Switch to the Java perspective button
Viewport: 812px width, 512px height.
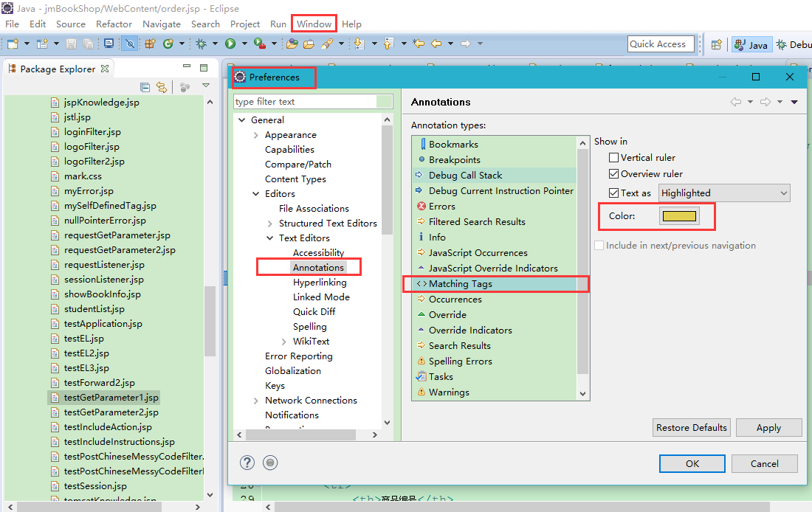(751, 45)
